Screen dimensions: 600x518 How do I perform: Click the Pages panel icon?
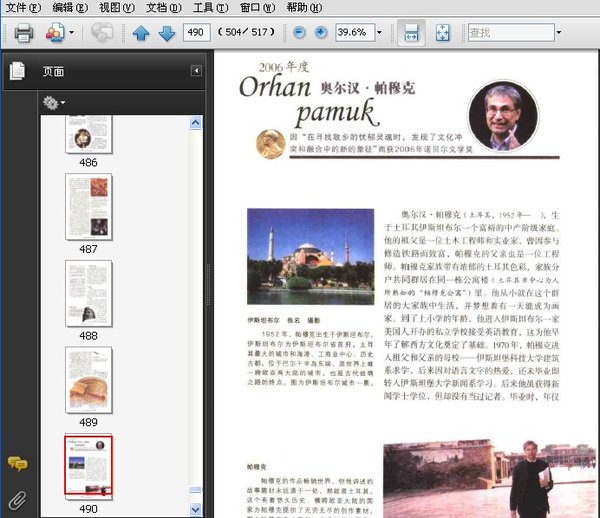coord(17,71)
